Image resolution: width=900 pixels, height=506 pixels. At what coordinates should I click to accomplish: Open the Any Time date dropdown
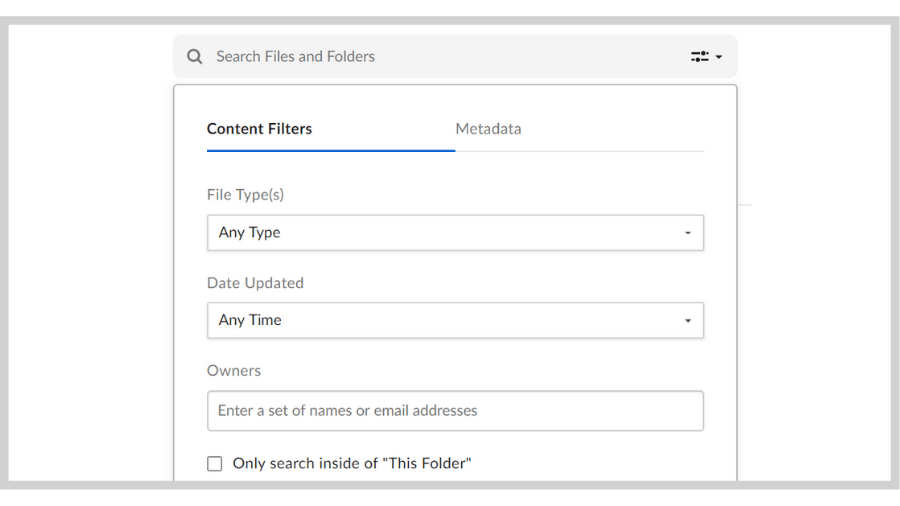(x=455, y=320)
